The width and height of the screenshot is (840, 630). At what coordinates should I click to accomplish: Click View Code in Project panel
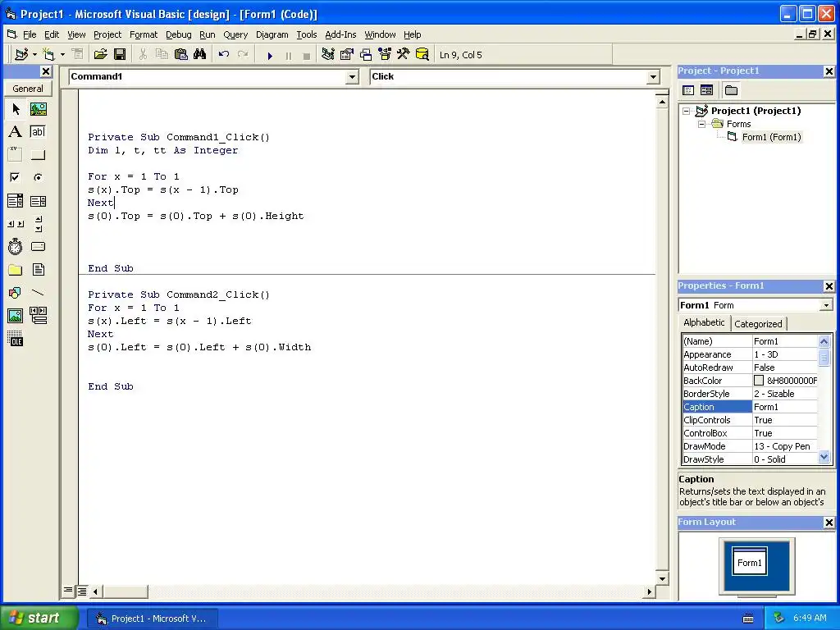[688, 90]
